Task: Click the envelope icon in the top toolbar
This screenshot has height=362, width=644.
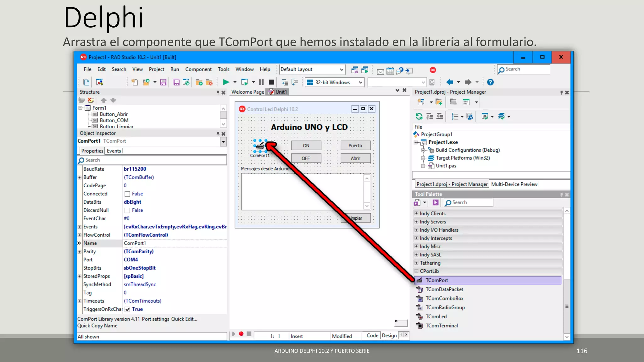Action: 380,71
